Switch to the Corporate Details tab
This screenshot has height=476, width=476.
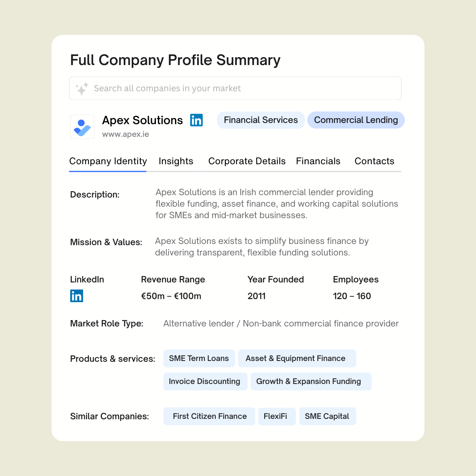point(247,161)
